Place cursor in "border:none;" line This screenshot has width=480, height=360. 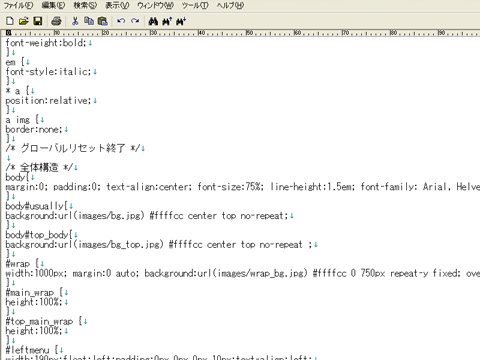pyautogui.click(x=34, y=129)
